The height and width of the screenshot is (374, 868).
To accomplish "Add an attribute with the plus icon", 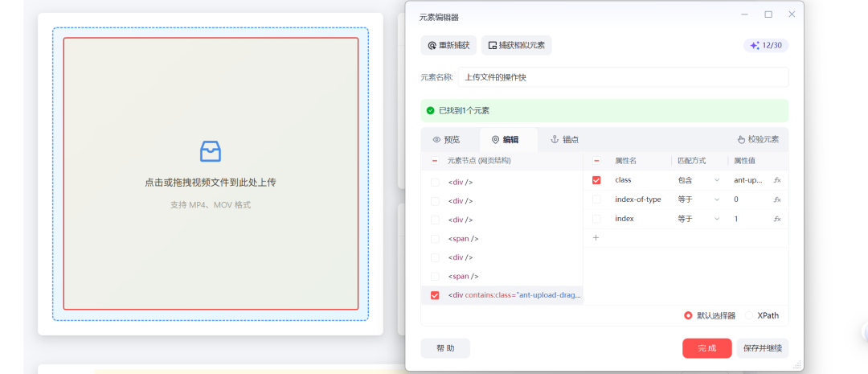I will pos(596,238).
